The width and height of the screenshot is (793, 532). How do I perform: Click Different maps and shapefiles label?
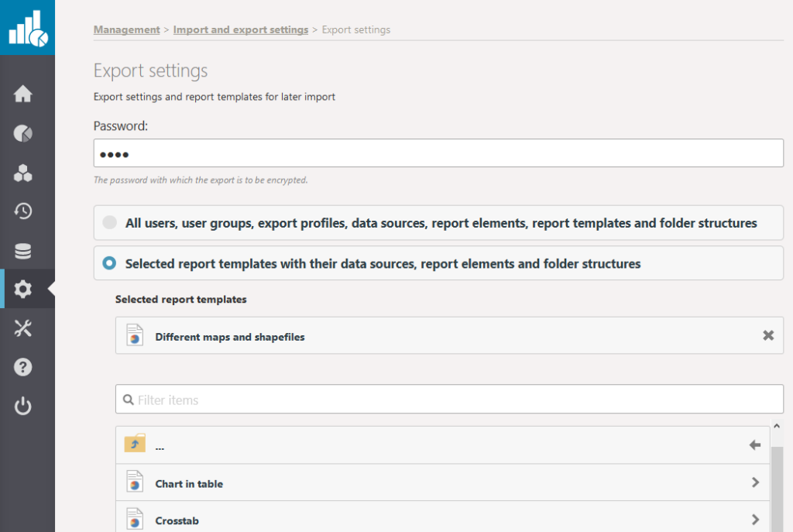[x=229, y=337]
